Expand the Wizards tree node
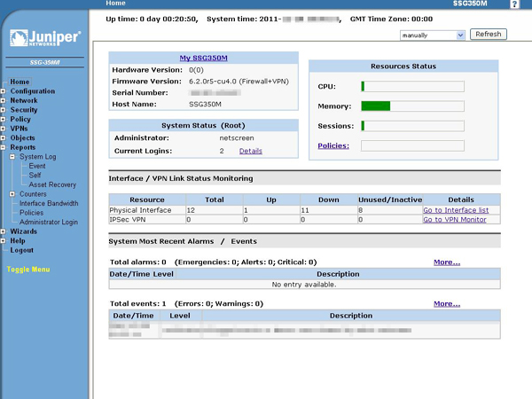 pos(3,231)
